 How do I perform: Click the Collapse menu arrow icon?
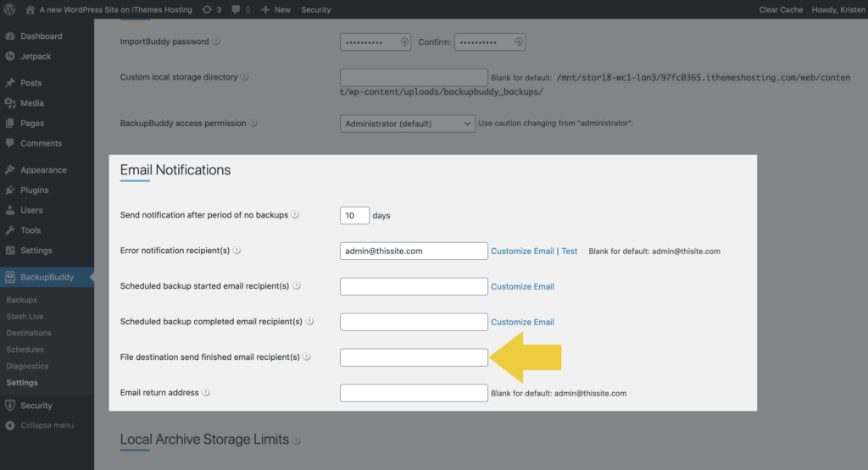[10, 425]
